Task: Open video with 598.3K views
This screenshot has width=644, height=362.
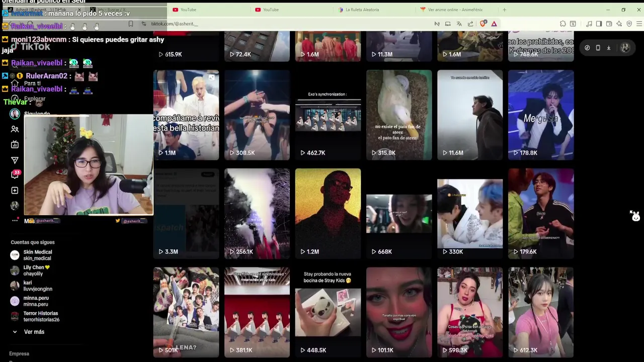Action: click(x=470, y=312)
